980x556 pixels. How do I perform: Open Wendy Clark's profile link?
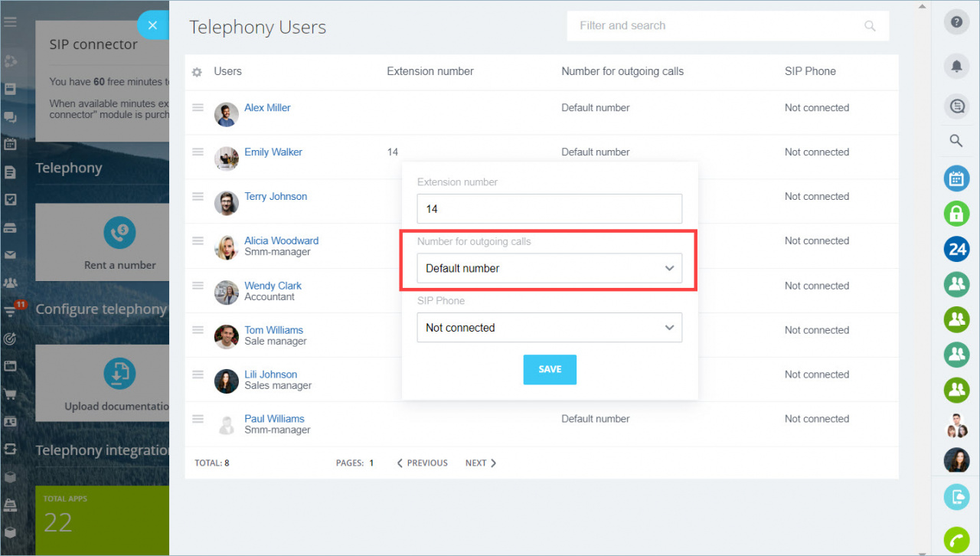click(x=273, y=286)
